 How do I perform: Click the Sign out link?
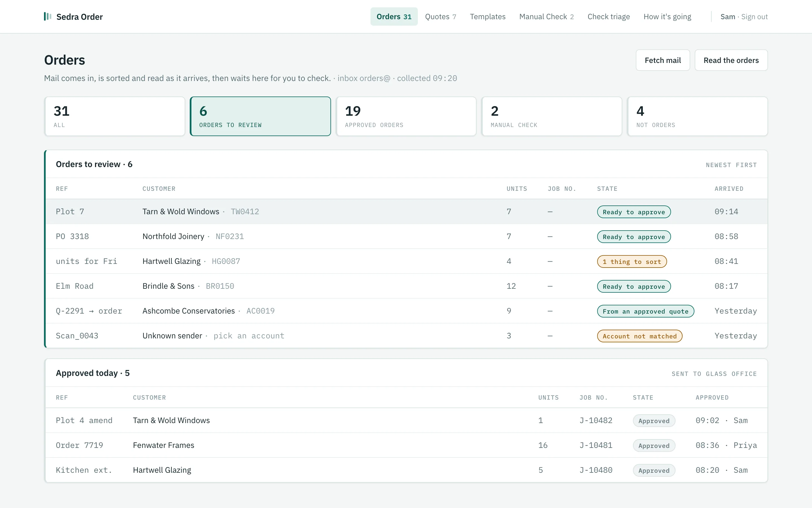point(754,17)
